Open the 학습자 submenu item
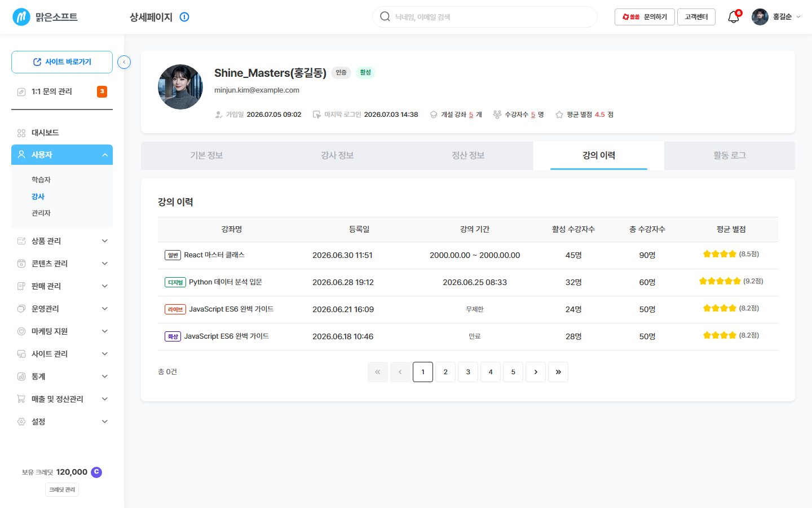 [41, 180]
